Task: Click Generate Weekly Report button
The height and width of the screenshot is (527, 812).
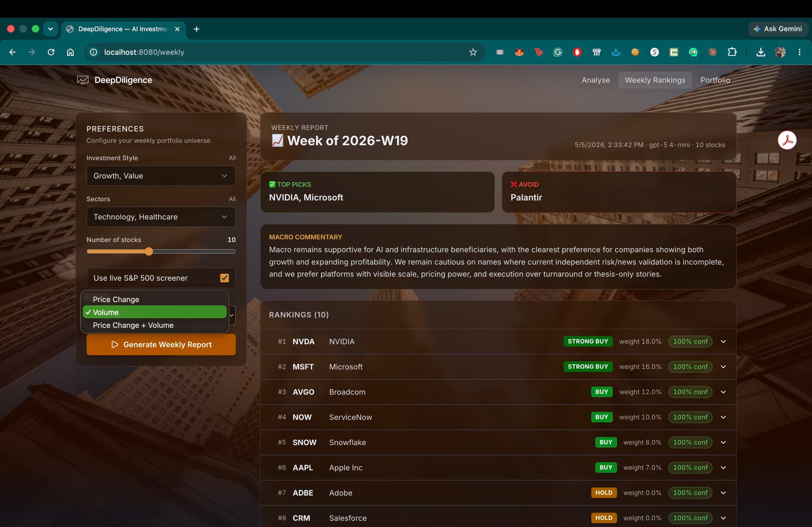Action: point(161,344)
